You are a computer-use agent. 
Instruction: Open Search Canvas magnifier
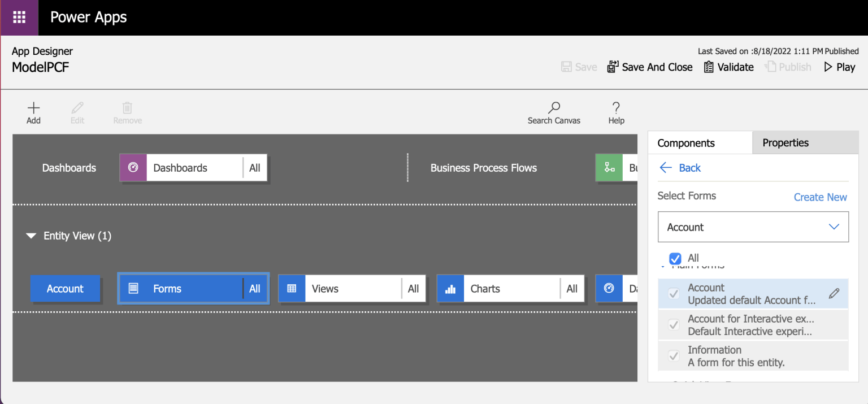[554, 107]
